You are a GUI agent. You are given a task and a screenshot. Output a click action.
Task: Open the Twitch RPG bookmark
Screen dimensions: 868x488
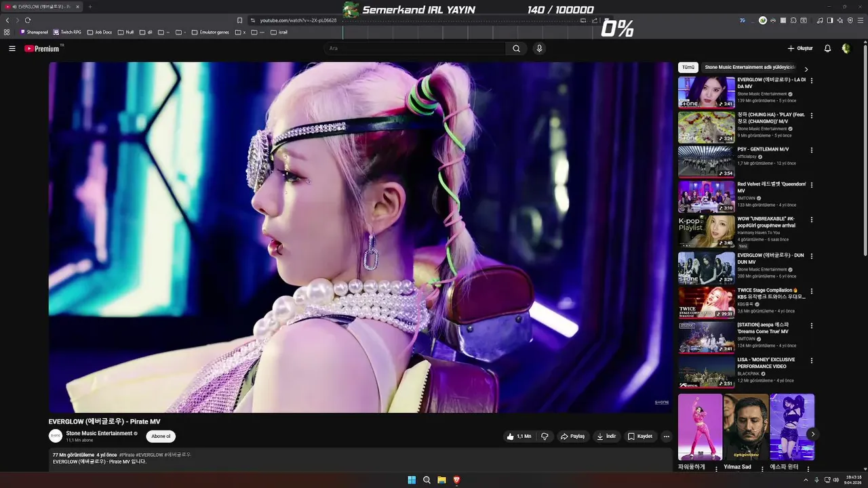point(67,32)
